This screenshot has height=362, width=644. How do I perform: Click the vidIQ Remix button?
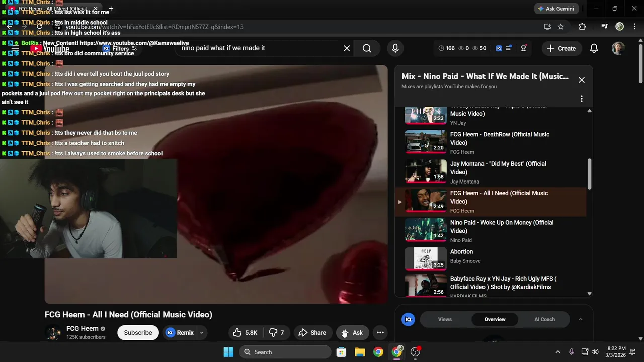[x=180, y=333]
